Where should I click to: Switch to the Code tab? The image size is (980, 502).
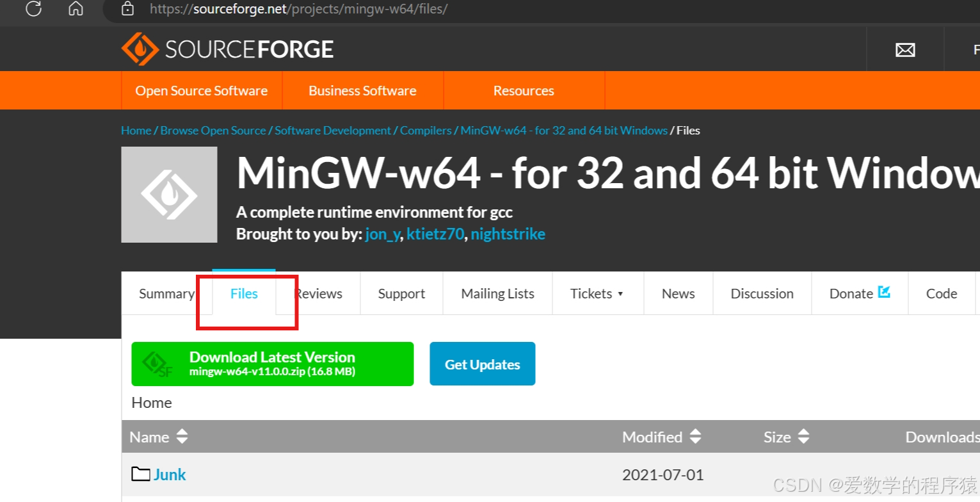(942, 294)
